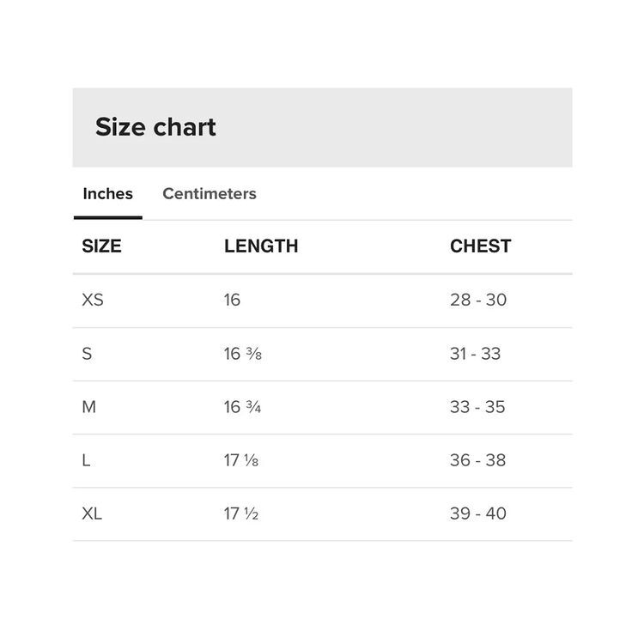Select the L size row label
The image size is (644, 644).
pos(86,460)
